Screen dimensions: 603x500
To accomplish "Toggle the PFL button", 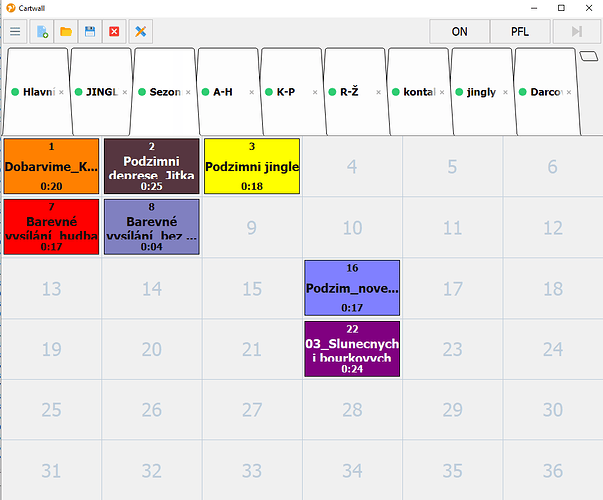I will 520,32.
